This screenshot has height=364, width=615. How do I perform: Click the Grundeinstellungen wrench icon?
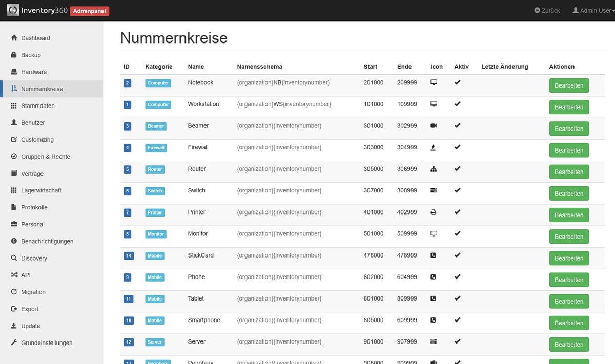coord(14,342)
